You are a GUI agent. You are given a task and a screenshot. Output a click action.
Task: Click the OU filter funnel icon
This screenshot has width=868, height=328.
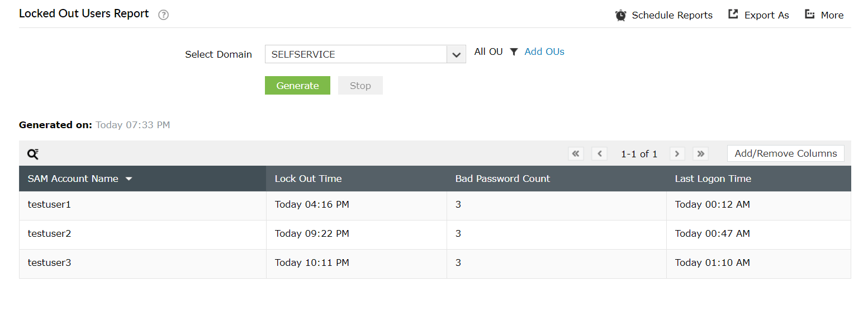pyautogui.click(x=514, y=52)
